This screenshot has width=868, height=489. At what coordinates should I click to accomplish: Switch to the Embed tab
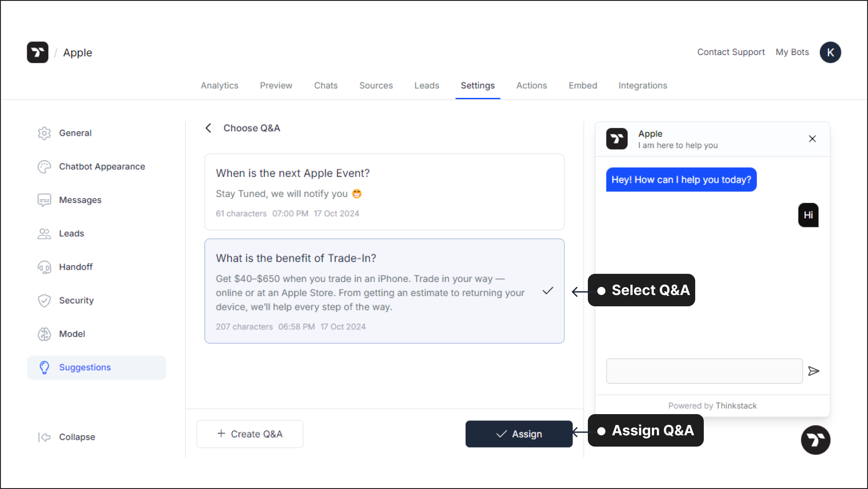point(583,86)
